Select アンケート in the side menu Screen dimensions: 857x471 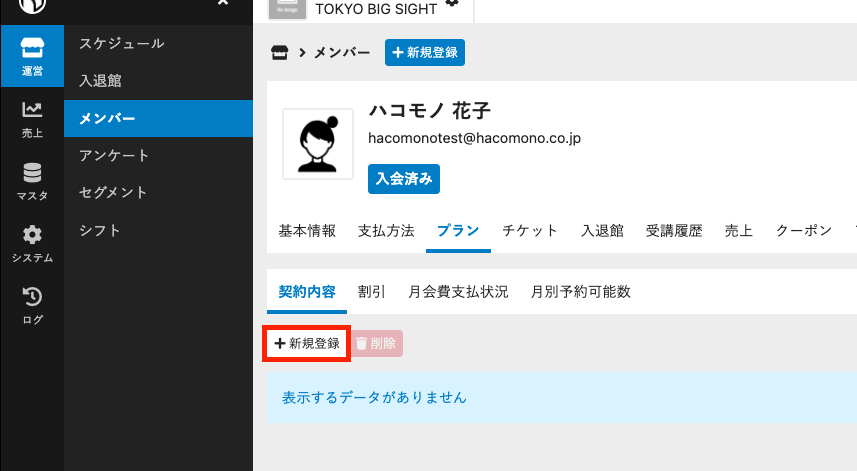coord(114,156)
